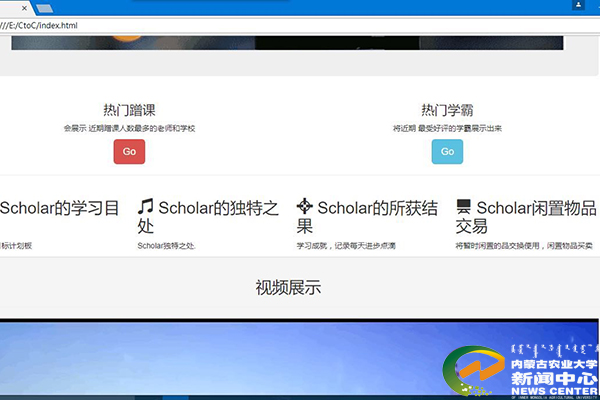
Task: Click the 视频展示 section title
Action: click(288, 288)
